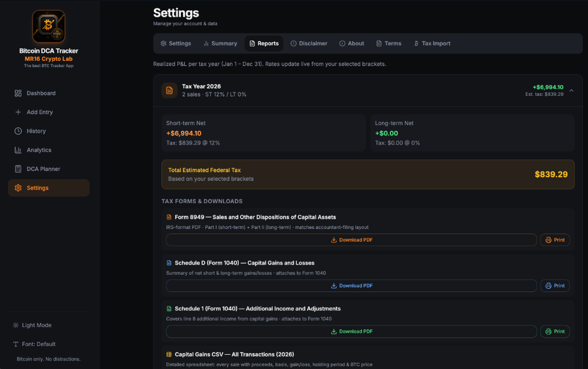
Task: Click the gear icon on Settings tab
Action: pos(164,44)
